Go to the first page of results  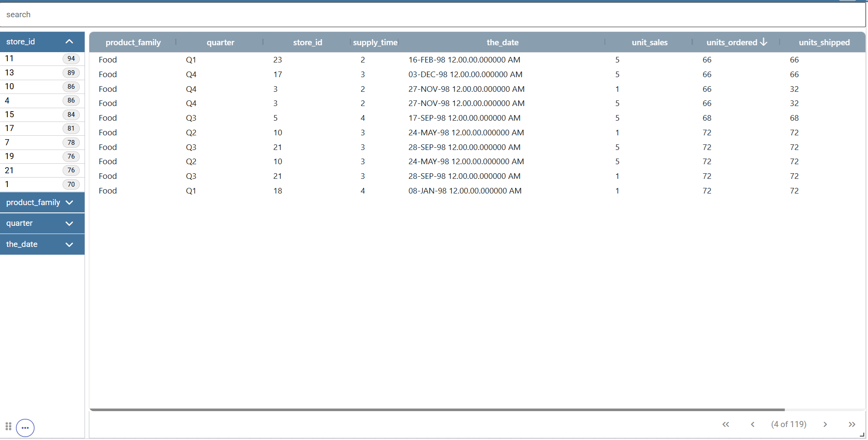pyautogui.click(x=726, y=424)
